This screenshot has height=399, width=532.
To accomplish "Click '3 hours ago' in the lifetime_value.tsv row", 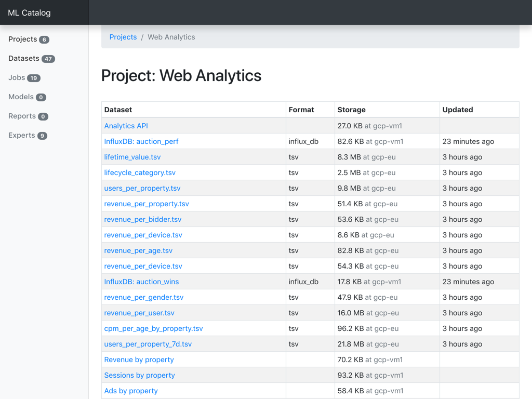I will point(462,157).
